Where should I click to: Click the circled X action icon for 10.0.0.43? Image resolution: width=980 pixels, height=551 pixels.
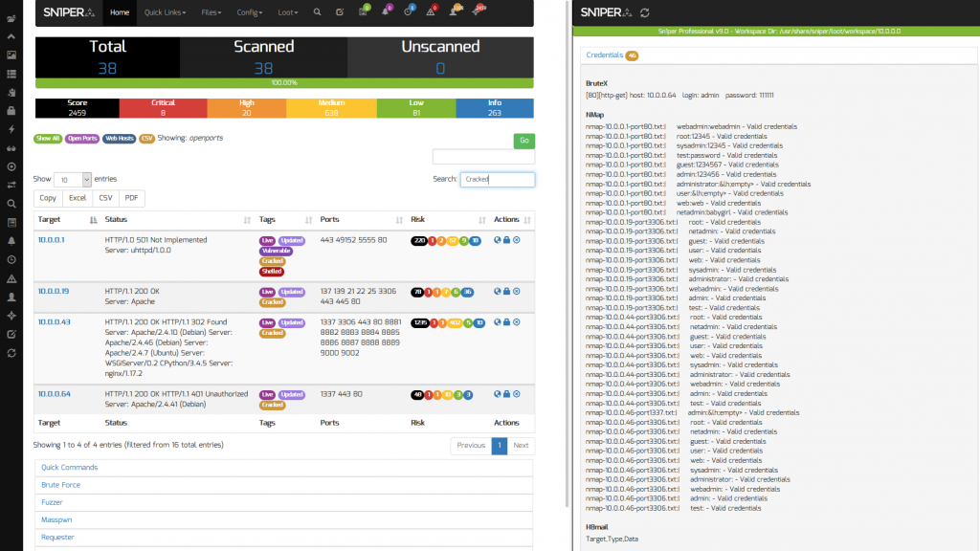[x=516, y=322]
